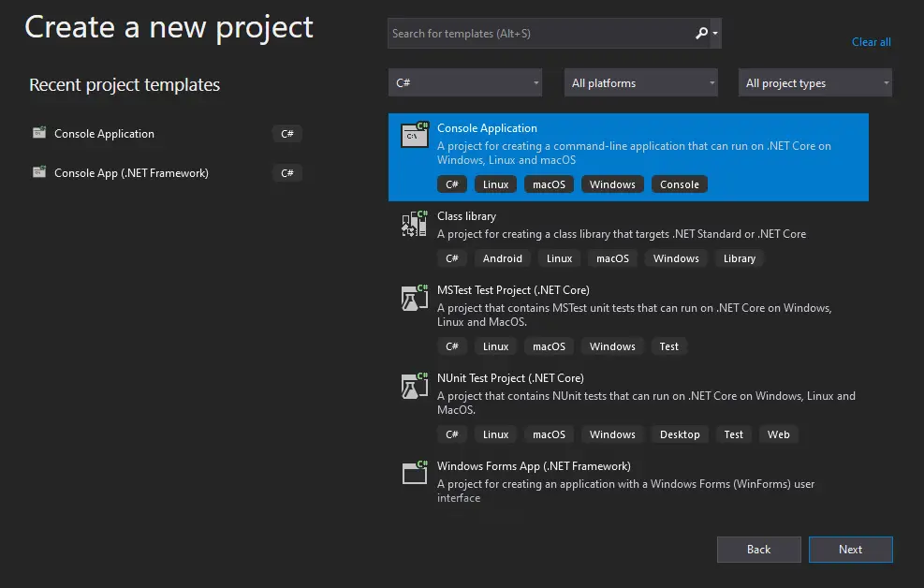Open the All platforms filter dropdown

pyautogui.click(x=640, y=82)
